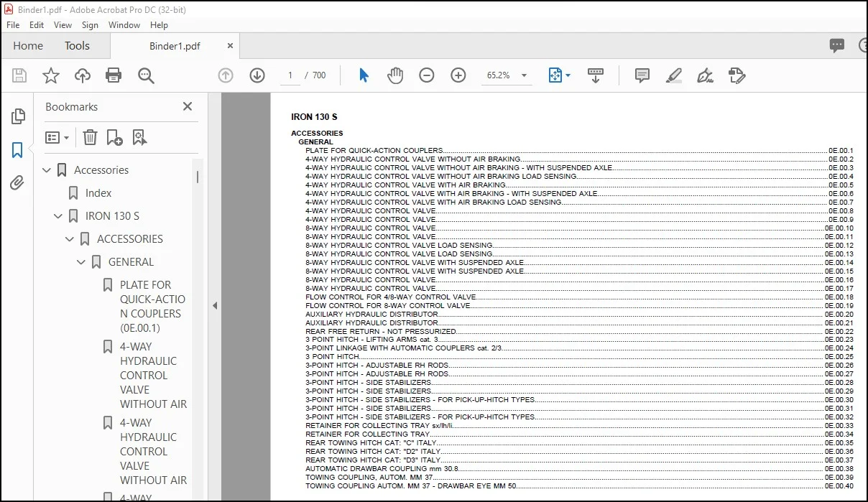
Task: Open fit page options icon
Action: (x=559, y=75)
